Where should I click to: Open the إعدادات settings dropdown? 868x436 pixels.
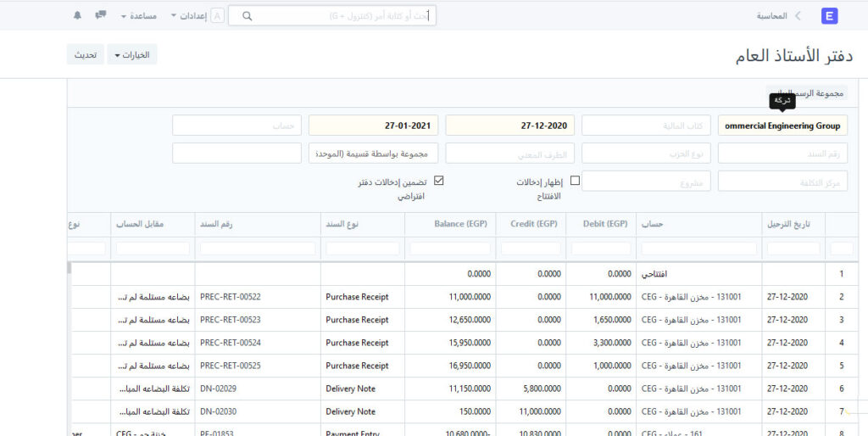point(189,16)
